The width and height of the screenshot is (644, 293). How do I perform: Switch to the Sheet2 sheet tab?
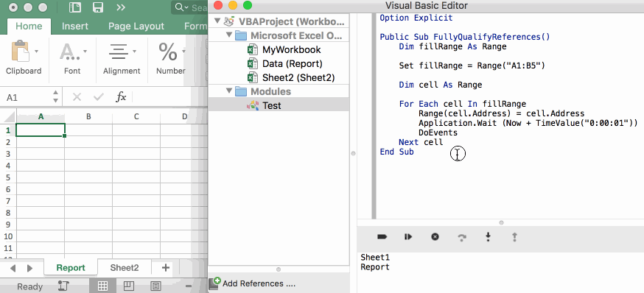point(125,268)
